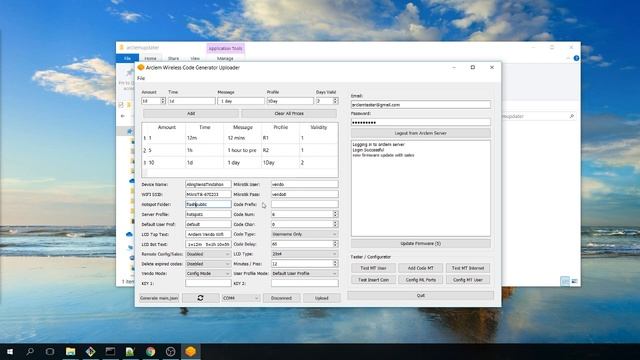Image resolution: width=640 pixels, height=360 pixels.
Task: Click Logout from Ardem Server
Action: pyautogui.click(x=420, y=133)
